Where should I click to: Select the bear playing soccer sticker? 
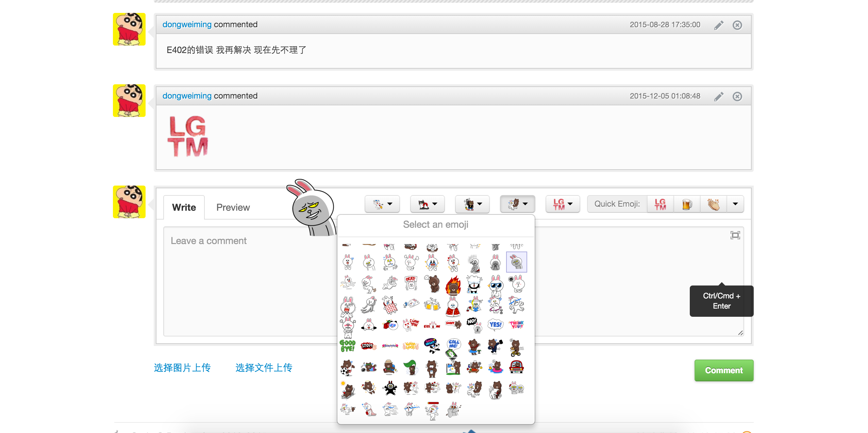pyautogui.click(x=348, y=368)
